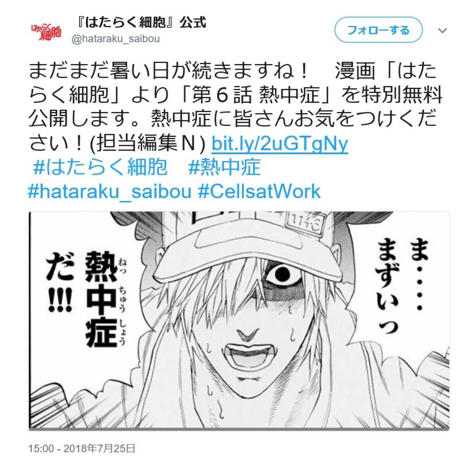Screen dimensions: 476x462
Task: Select the #はたらく細胞 hashtag
Action: 100,167
